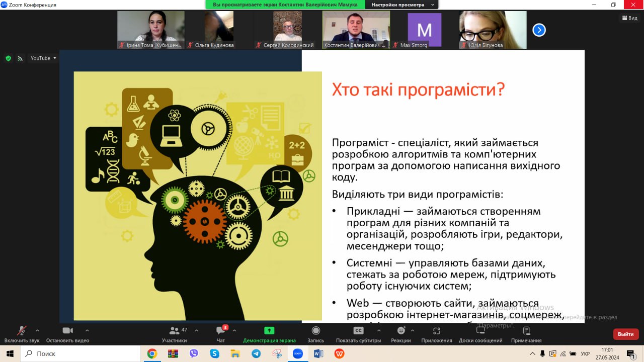Expand audio options arrow beside microphone
Screen dimensions: 644x362
38,330
